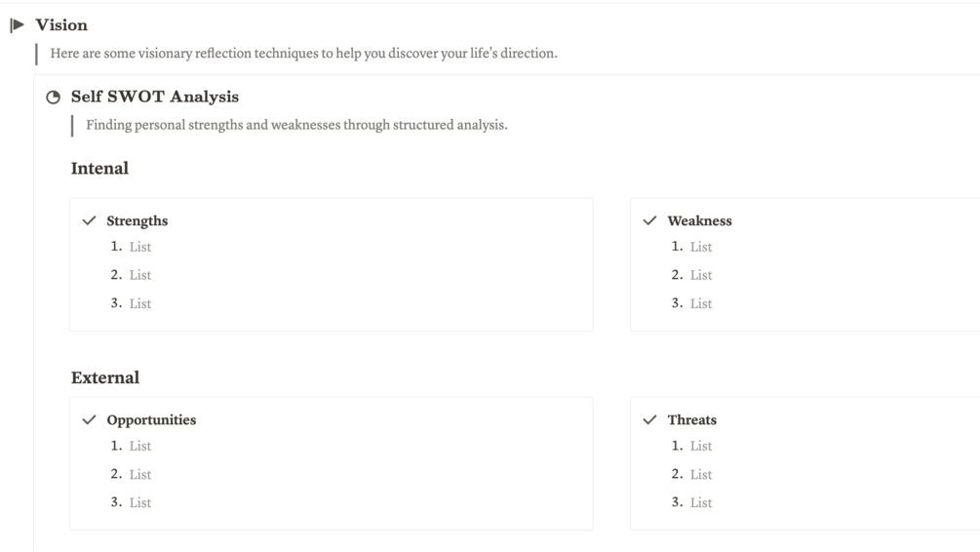Image resolution: width=980 pixels, height=552 pixels.
Task: Click the checkmark icon next to Opportunities
Action: [90, 420]
